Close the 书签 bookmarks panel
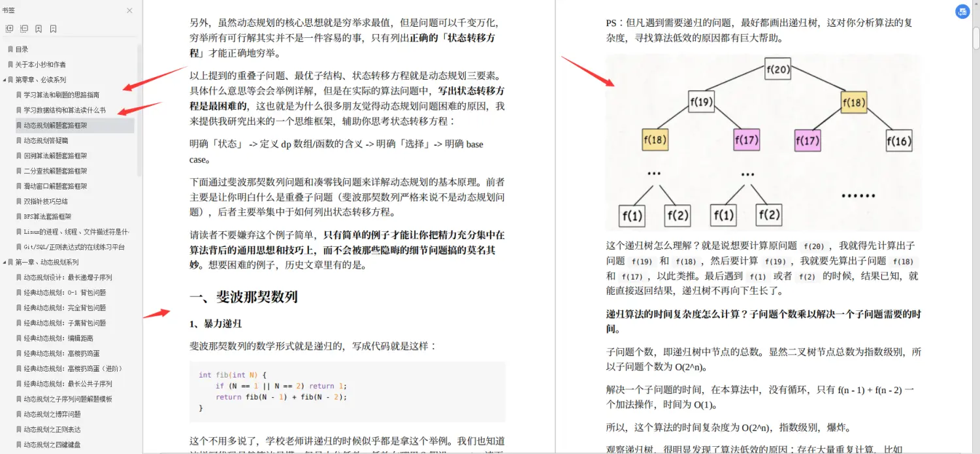Viewport: 980px width, 454px height. point(129,10)
